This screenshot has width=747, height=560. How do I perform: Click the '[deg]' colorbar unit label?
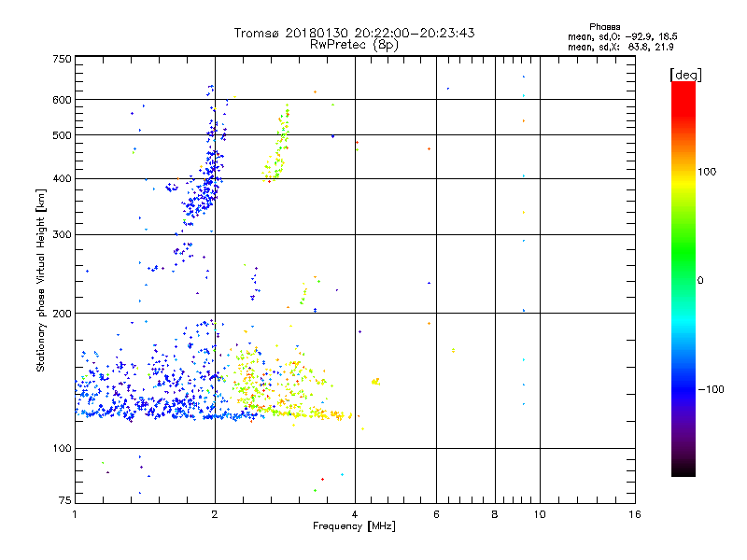pyautogui.click(x=685, y=75)
